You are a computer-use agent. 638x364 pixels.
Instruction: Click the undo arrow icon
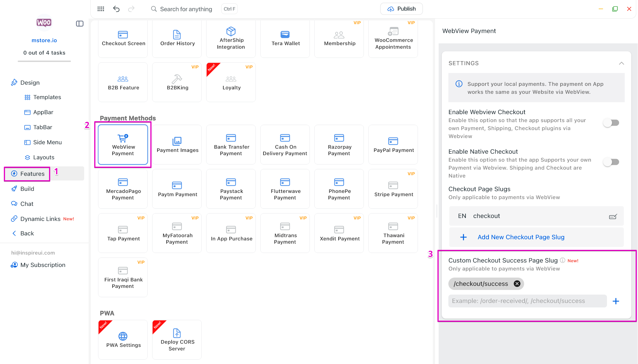pos(116,9)
